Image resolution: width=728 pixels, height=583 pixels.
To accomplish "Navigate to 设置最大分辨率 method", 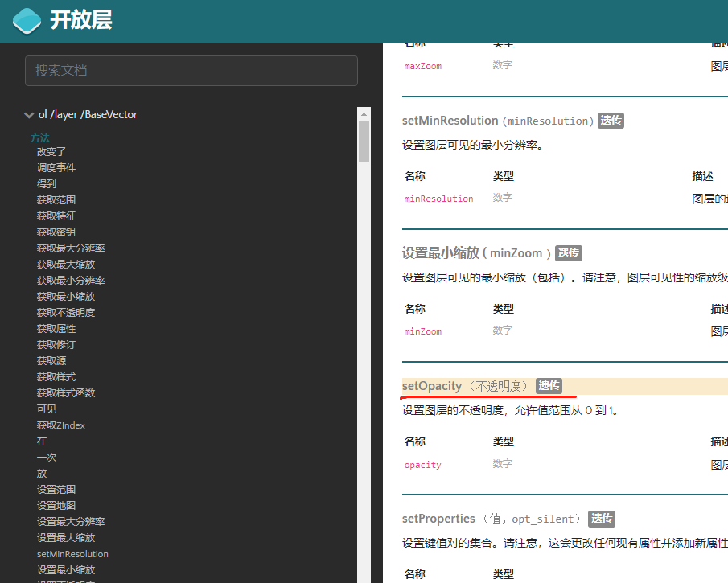I will (x=71, y=522).
